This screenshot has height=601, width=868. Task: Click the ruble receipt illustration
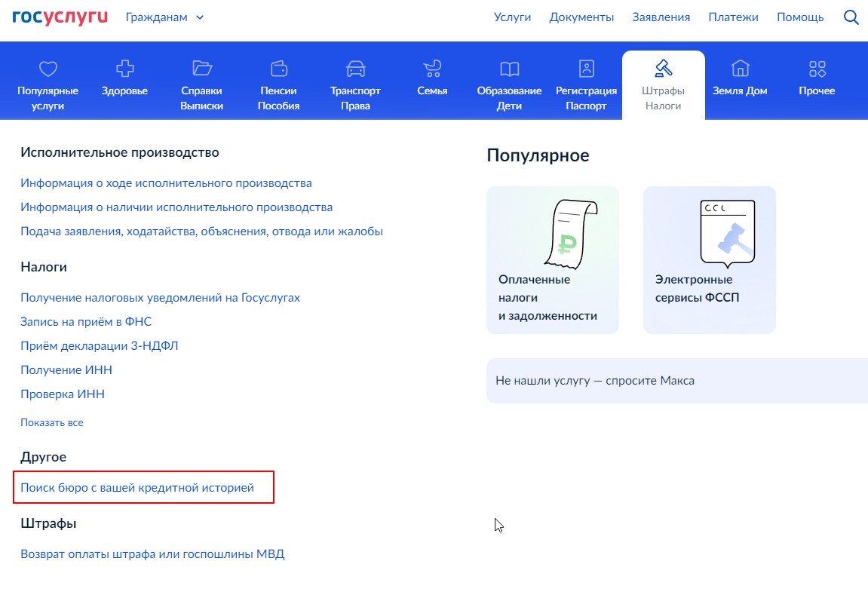[x=571, y=234]
